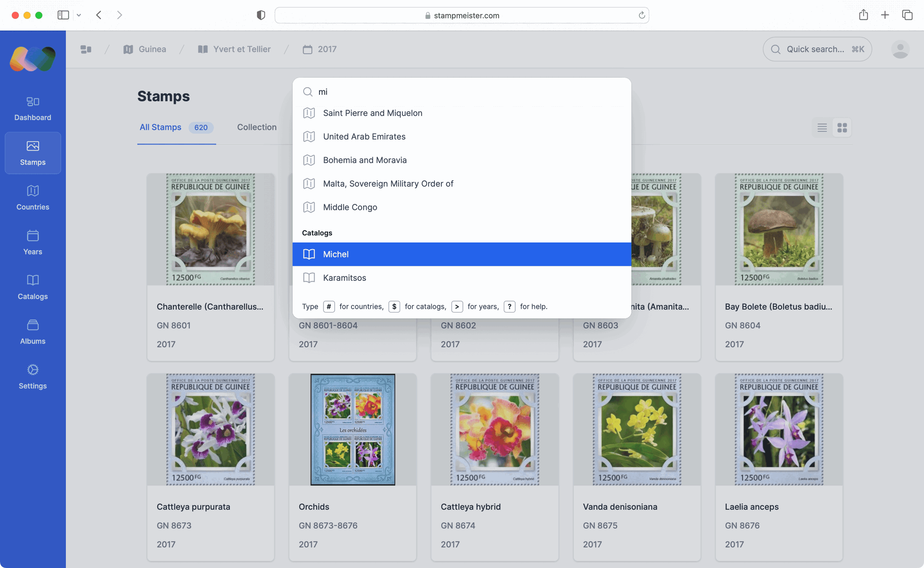The height and width of the screenshot is (568, 924).
Task: Switch to the Collection tab
Action: tap(256, 127)
